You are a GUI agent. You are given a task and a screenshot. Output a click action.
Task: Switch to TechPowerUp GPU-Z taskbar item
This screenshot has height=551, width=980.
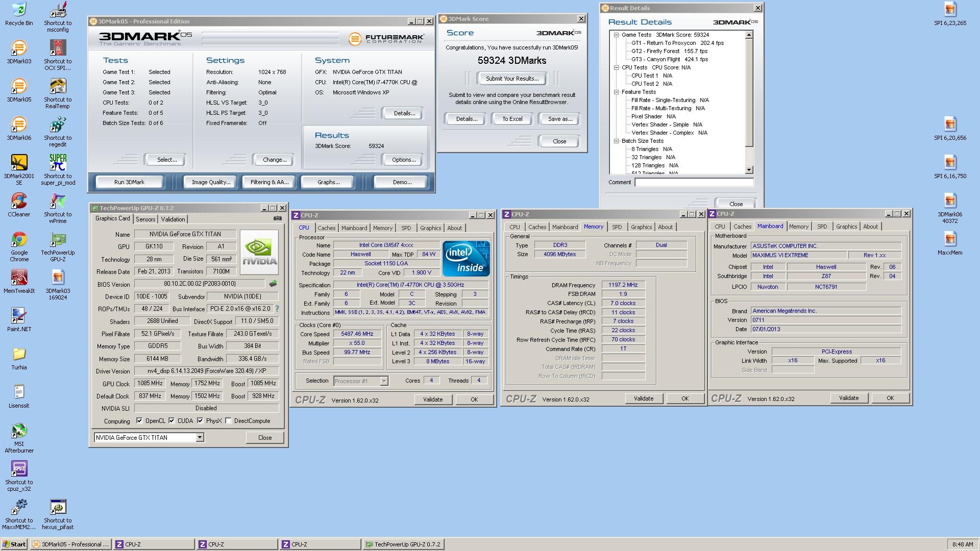403,544
